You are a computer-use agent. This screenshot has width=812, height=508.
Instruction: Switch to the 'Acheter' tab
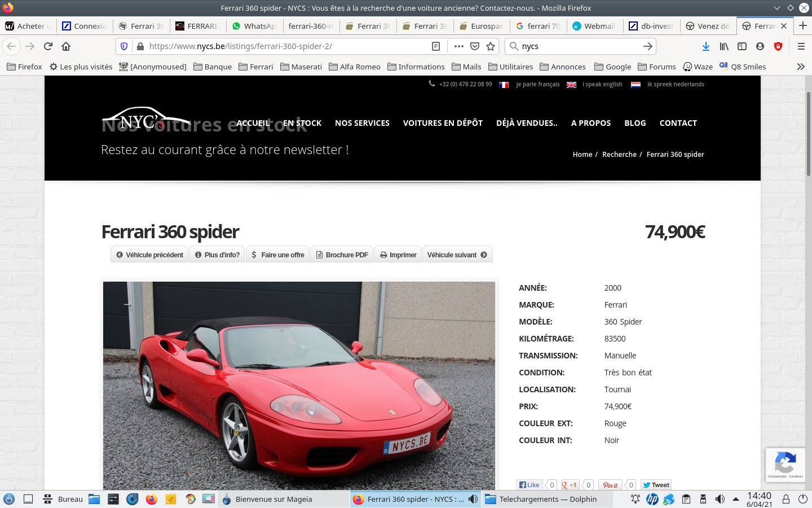(28, 26)
